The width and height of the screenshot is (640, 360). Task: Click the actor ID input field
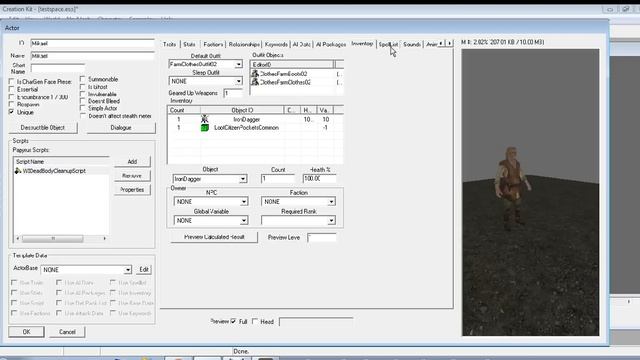(x=92, y=43)
